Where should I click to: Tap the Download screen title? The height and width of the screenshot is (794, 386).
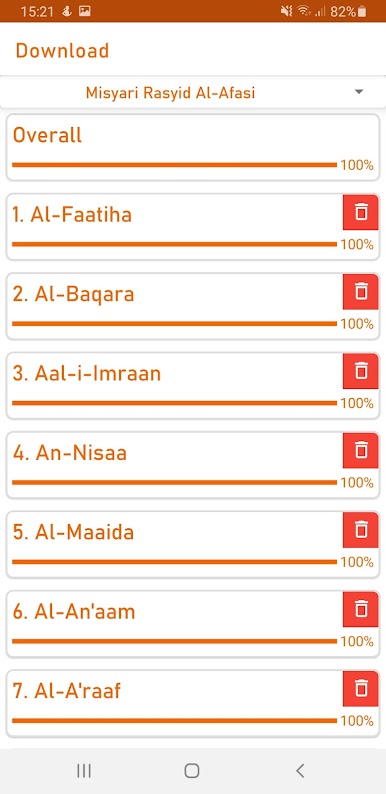tap(62, 51)
